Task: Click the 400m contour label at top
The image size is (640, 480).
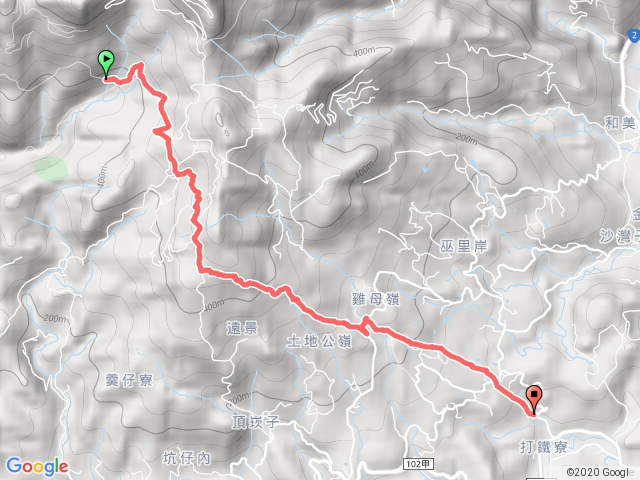Action: coord(364,52)
